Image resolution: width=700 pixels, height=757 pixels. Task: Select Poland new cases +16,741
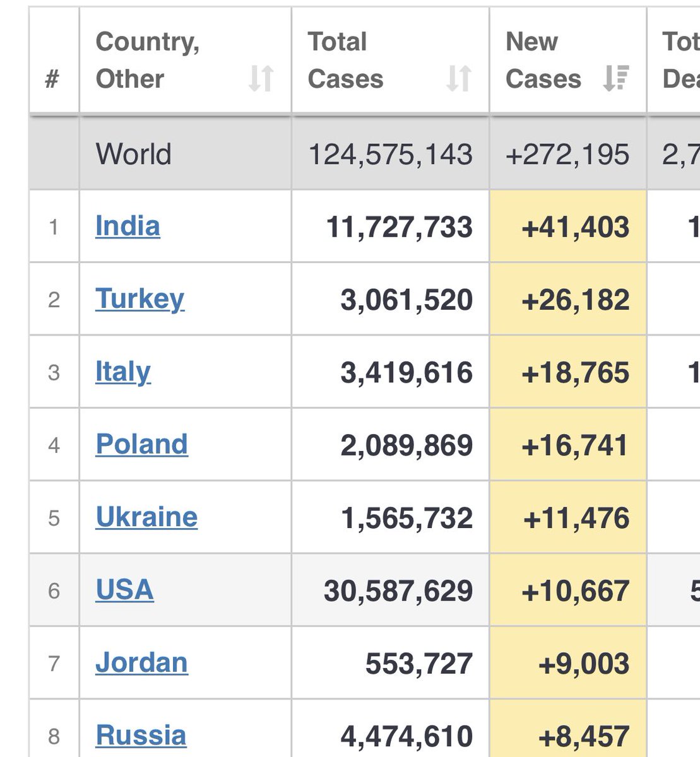(576, 445)
